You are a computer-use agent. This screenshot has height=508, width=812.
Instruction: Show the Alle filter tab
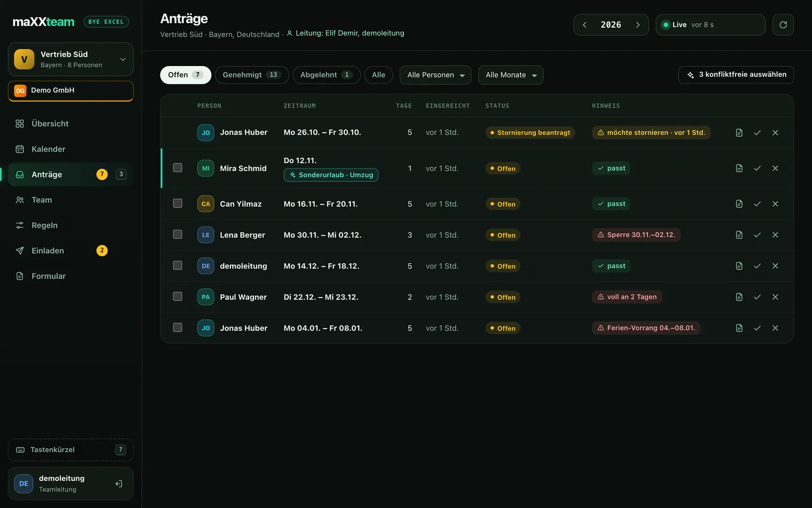(379, 75)
